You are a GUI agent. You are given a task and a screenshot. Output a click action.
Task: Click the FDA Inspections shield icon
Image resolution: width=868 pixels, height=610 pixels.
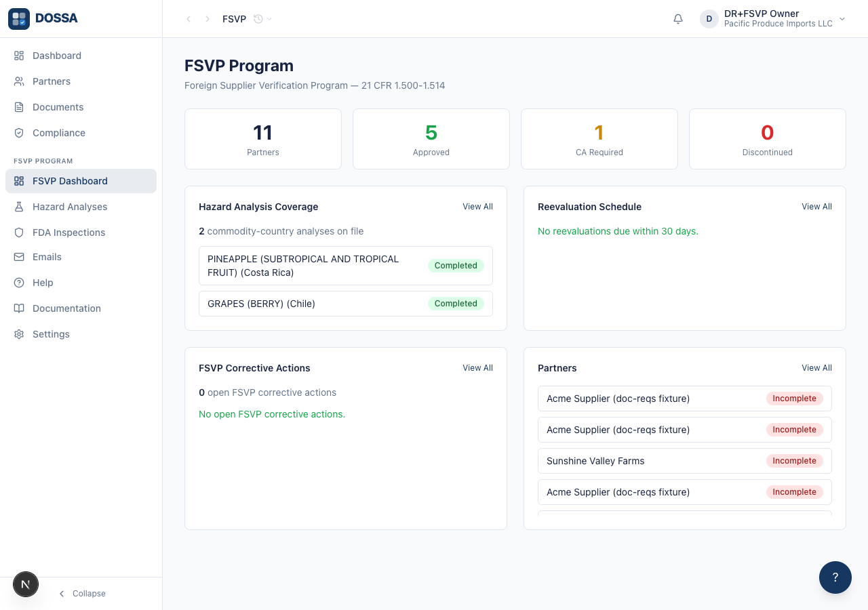coord(19,232)
